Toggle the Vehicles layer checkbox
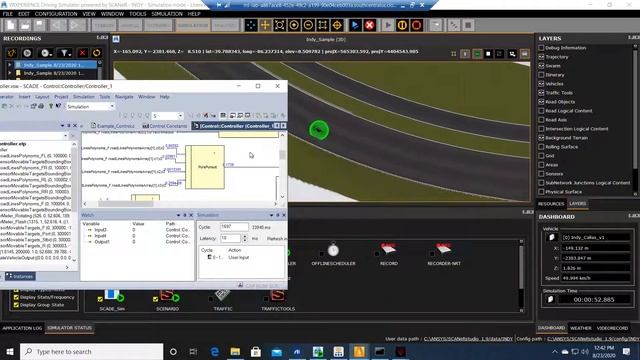The image size is (640, 360). pyautogui.click(x=541, y=84)
